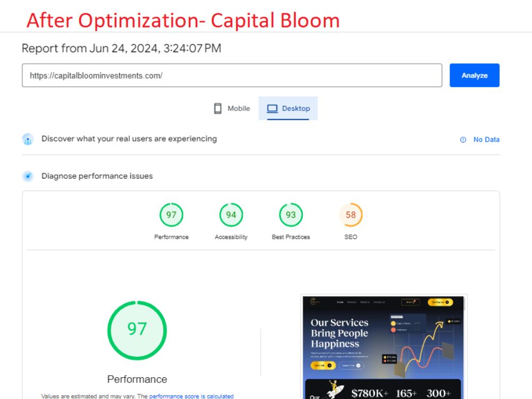The height and width of the screenshot is (399, 532).
Task: Open the SEO score gauge 58
Action: (351, 215)
